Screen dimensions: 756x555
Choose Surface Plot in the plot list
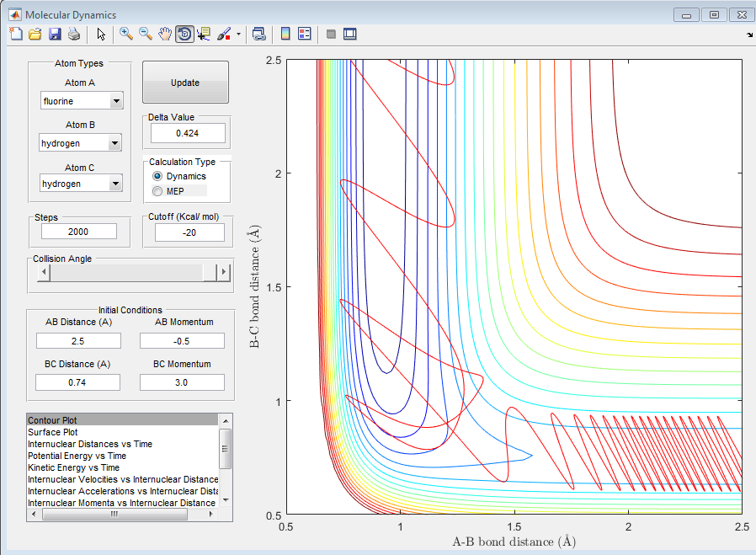click(x=57, y=432)
